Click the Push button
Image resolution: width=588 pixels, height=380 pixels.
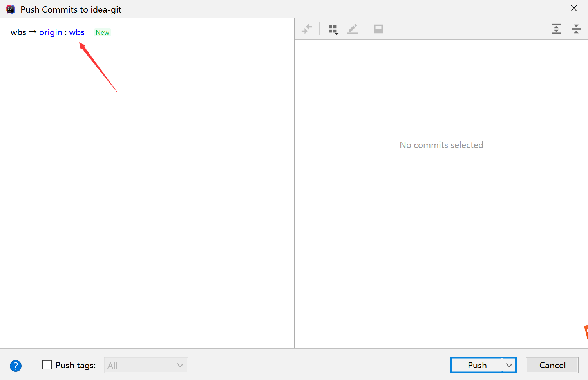point(477,365)
